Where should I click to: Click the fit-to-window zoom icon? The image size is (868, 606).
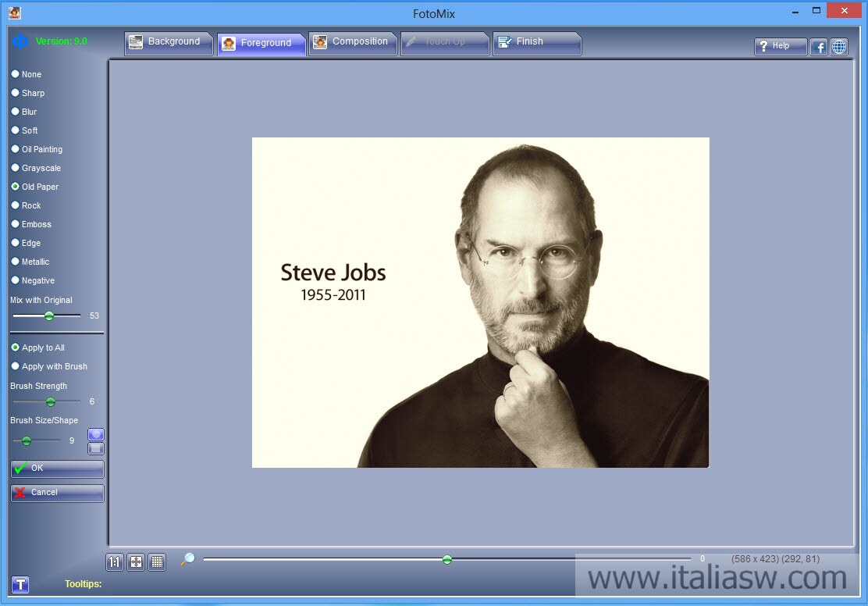point(136,562)
